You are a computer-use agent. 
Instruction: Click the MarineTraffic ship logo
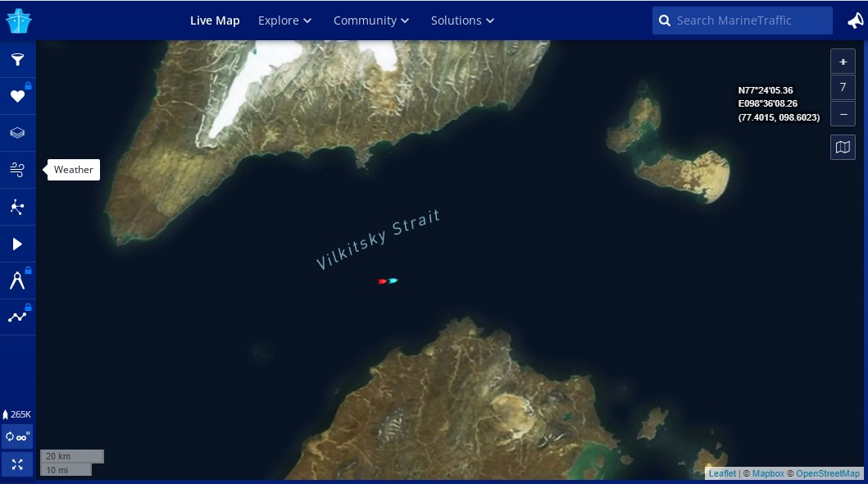[19, 21]
